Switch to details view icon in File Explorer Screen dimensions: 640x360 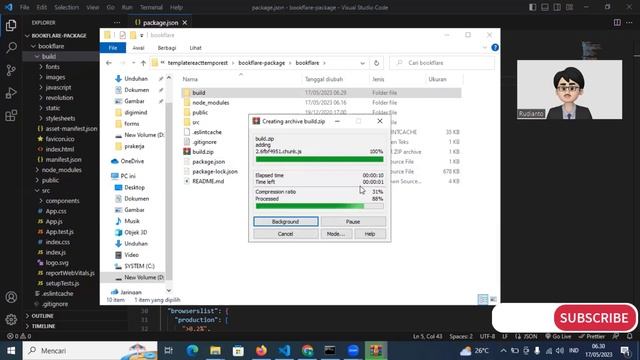(x=483, y=299)
